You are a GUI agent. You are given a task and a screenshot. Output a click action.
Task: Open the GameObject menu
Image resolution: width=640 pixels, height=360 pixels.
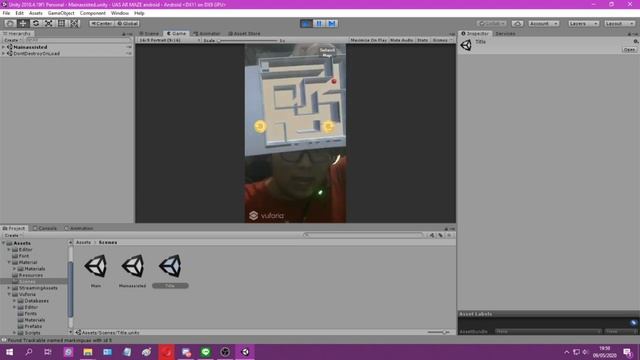(61, 13)
